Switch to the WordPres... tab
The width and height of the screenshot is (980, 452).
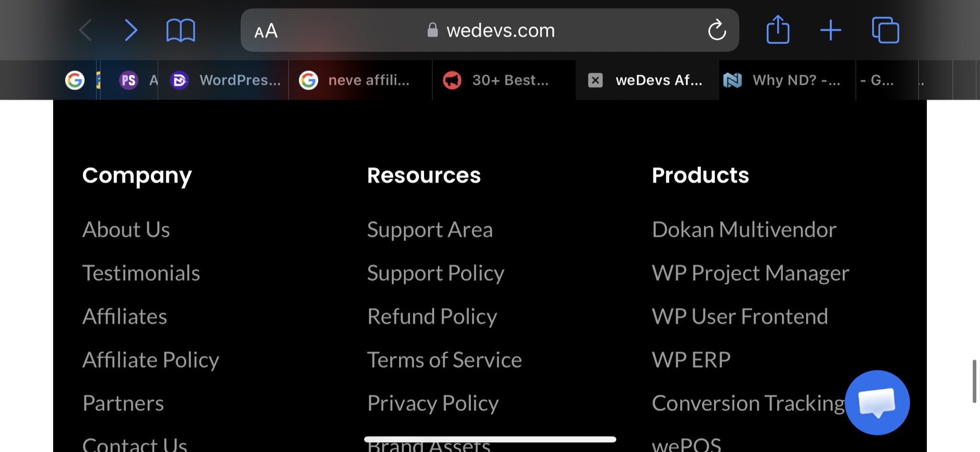pyautogui.click(x=224, y=80)
